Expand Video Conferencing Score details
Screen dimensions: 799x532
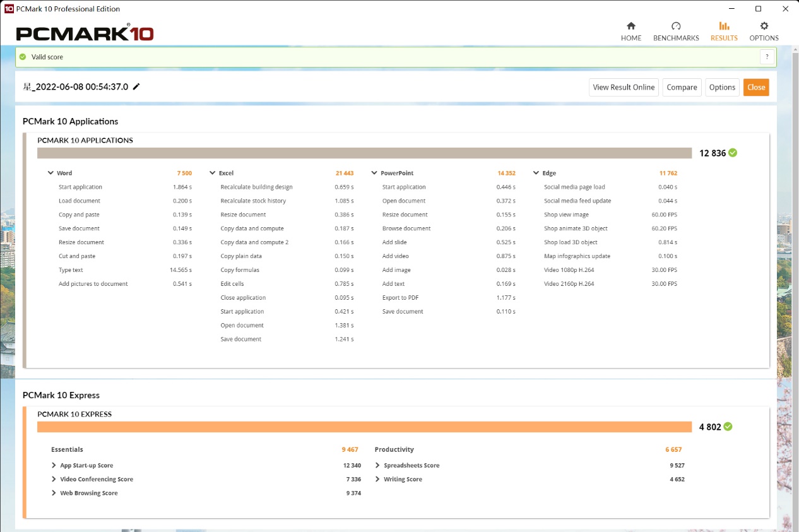pos(54,479)
